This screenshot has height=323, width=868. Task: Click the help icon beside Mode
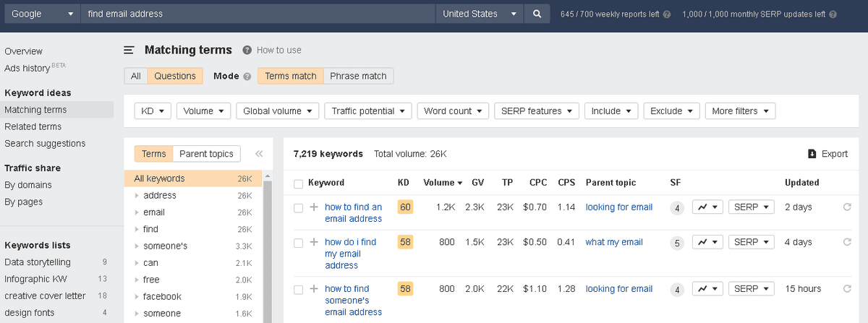(x=247, y=76)
